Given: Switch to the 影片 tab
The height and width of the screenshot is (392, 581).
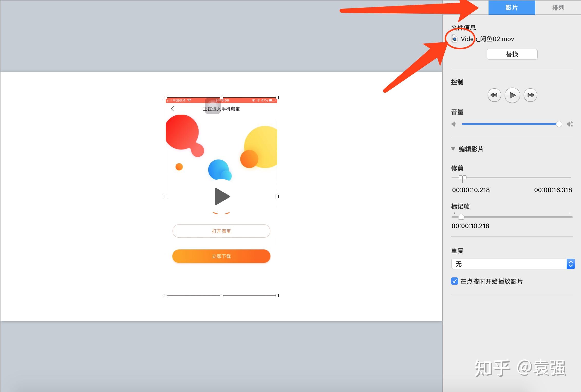Looking at the screenshot, I should coord(512,8).
